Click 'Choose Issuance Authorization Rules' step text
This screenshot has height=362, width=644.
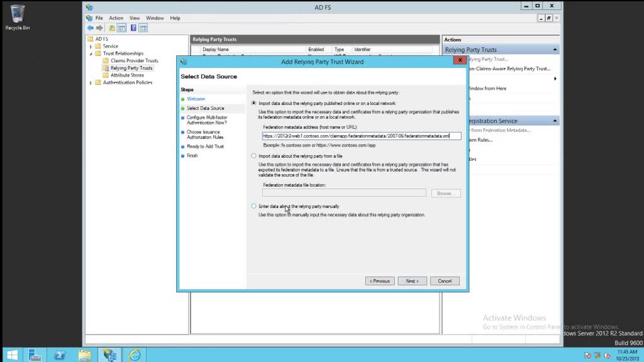pos(205,134)
